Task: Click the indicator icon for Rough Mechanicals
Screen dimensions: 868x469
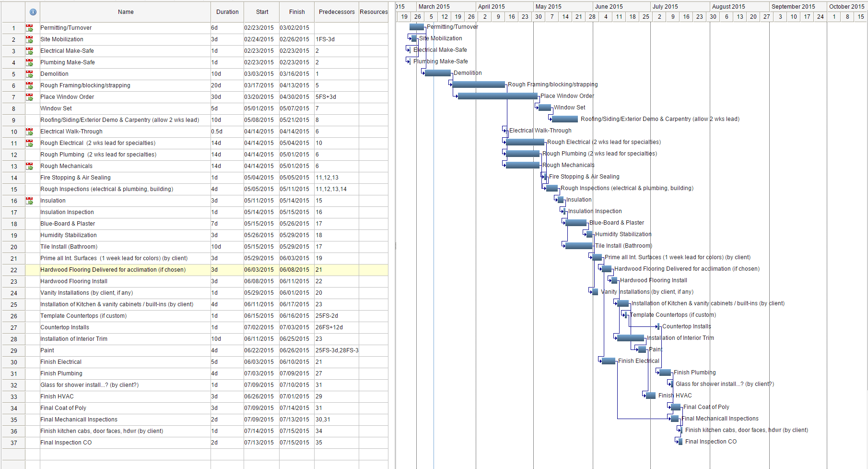Action: pos(30,166)
